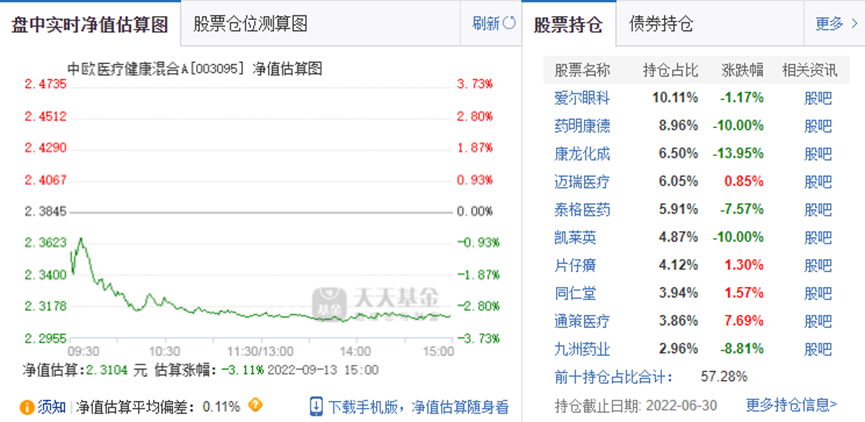865x422 pixels.
Task: Click 7.69% change for 通策医疗
Action: pyautogui.click(x=744, y=320)
